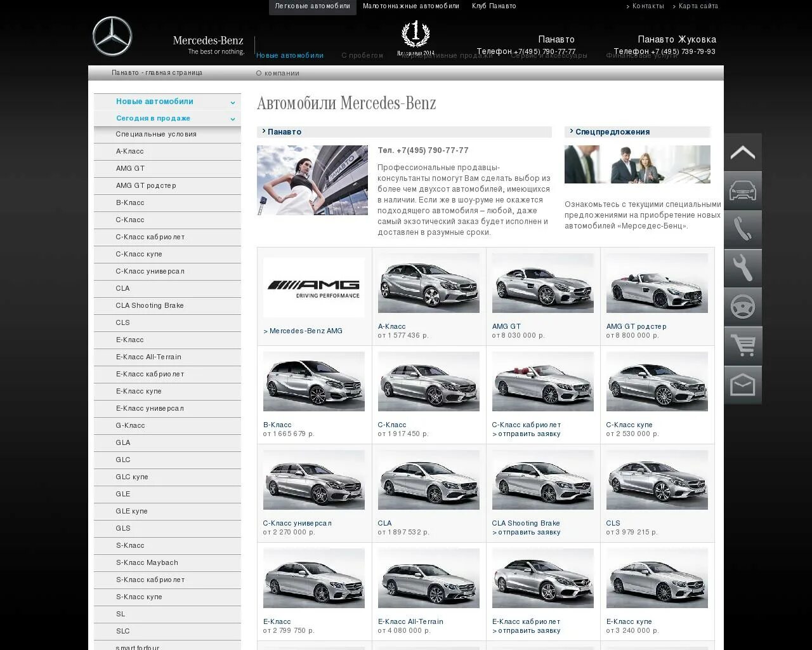Select GLC купе in the sidebar
The width and height of the screenshot is (812, 650).
pos(167,477)
